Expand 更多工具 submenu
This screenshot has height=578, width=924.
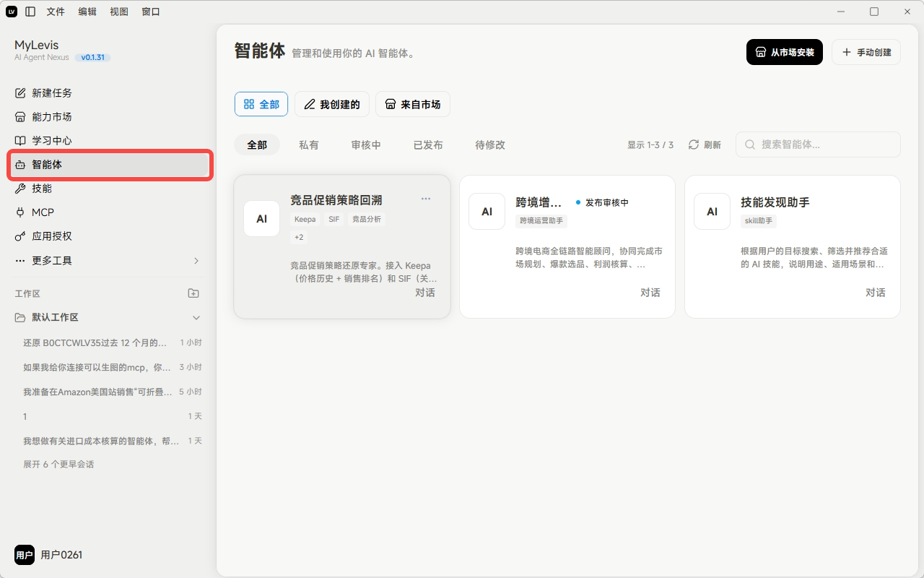109,260
